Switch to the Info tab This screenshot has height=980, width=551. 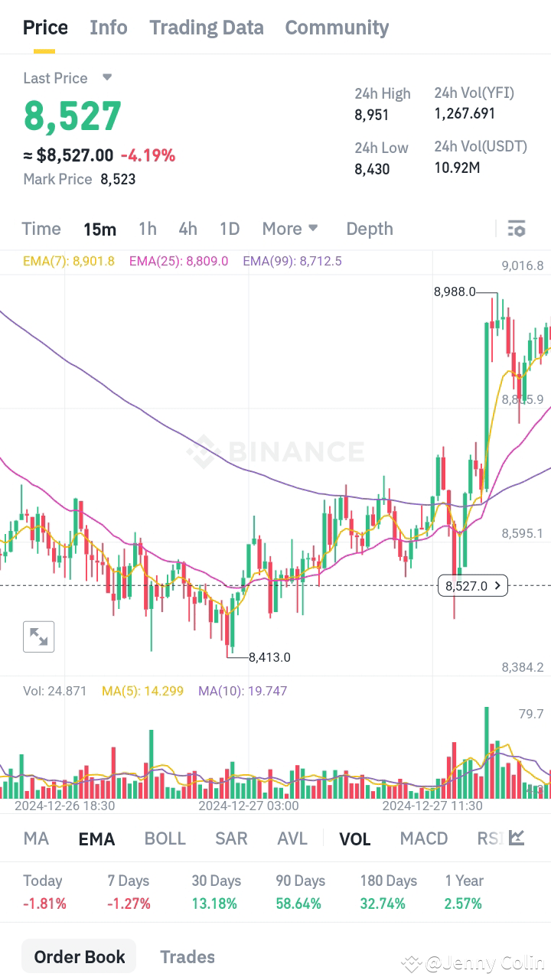click(x=108, y=28)
